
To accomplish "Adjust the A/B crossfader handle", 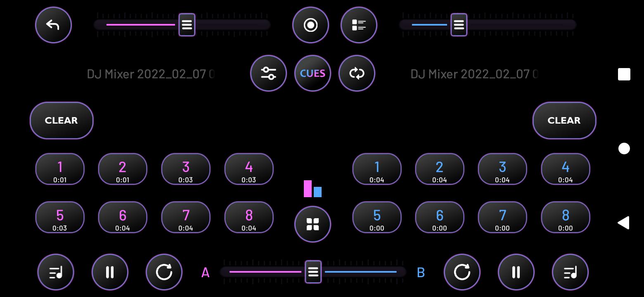I will coord(313,272).
